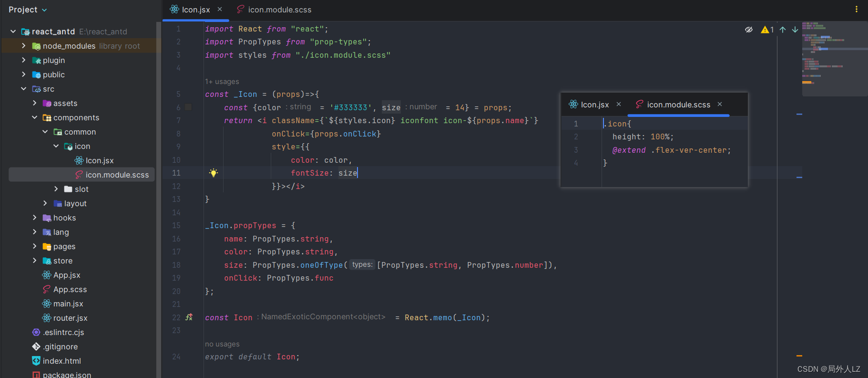Select Icon.jsx tab in popup preview
This screenshot has height=378, width=868.
pos(589,105)
